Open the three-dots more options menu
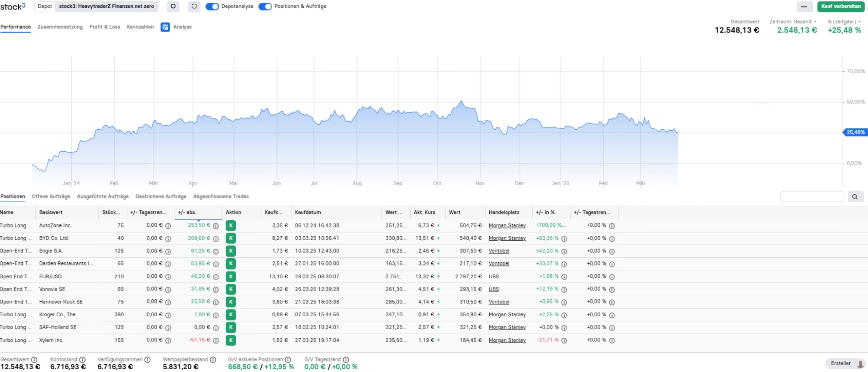 (x=804, y=6)
